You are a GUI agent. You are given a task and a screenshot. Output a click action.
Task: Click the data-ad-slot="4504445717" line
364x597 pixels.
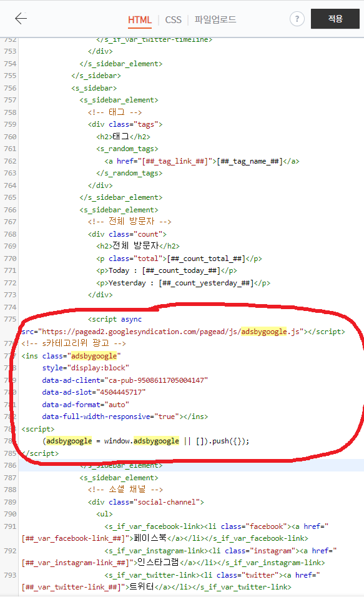[94, 392]
